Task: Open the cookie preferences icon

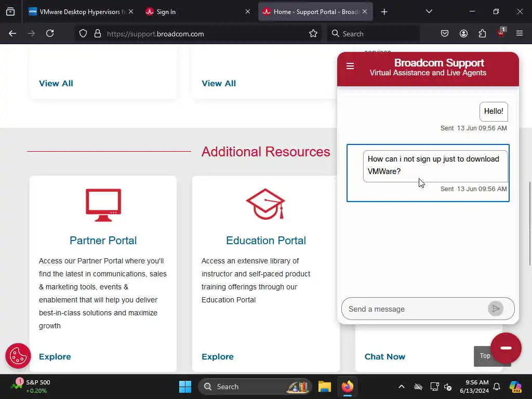Action: pyautogui.click(x=18, y=356)
